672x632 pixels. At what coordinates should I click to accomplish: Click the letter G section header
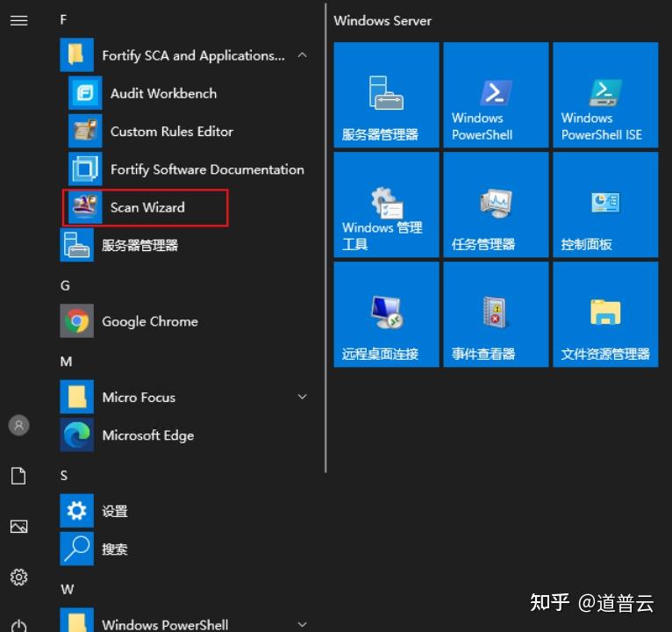65,285
